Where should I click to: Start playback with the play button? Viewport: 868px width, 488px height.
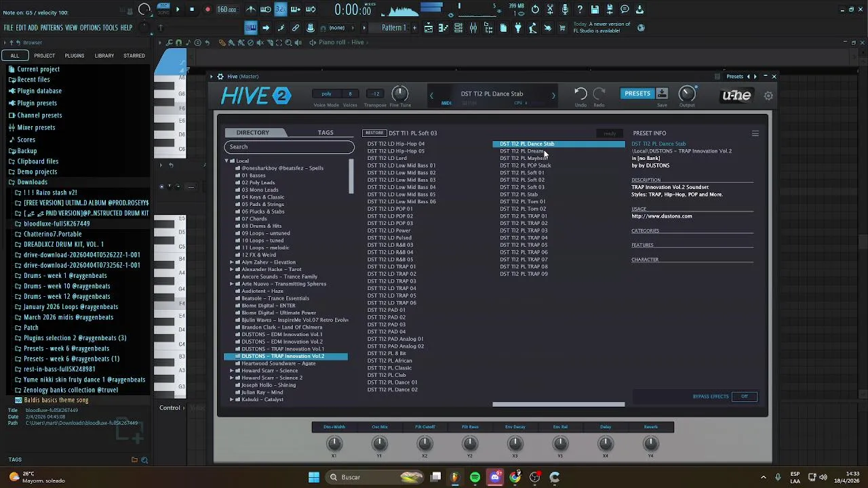(178, 9)
